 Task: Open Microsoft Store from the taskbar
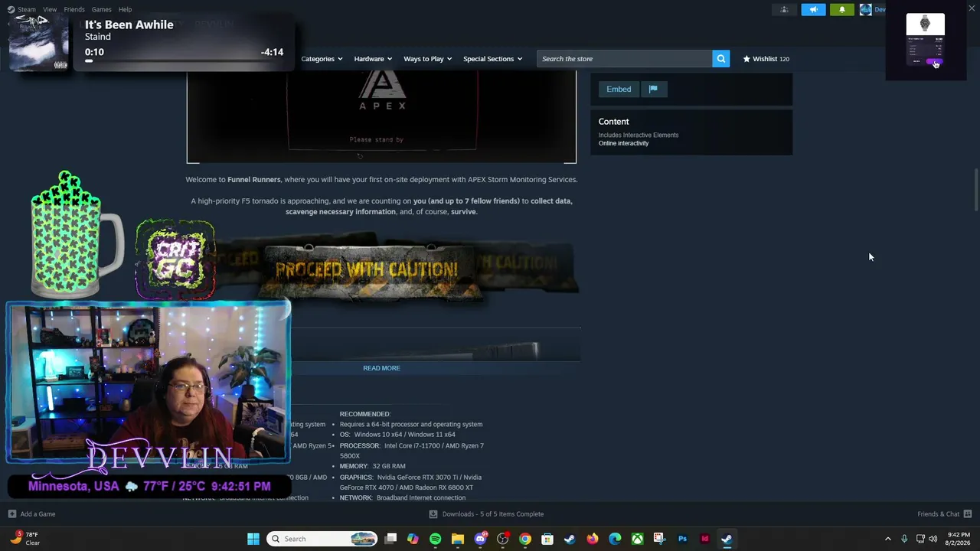[547, 539]
